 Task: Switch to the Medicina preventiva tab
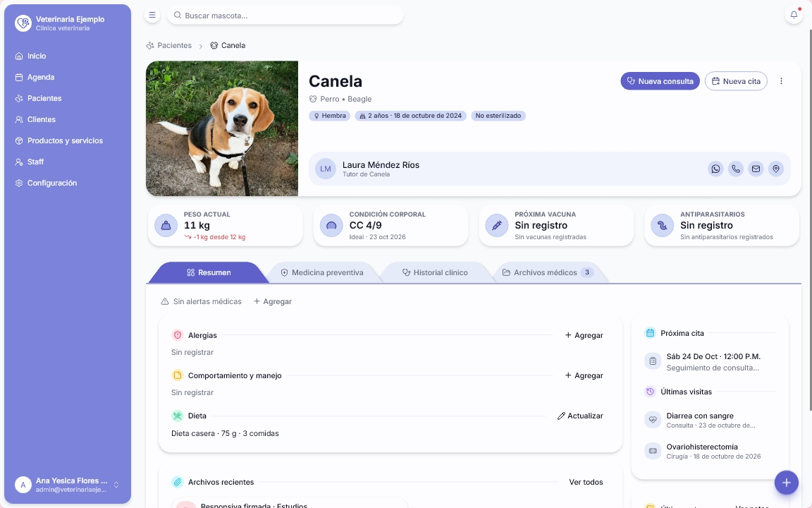[x=322, y=272]
